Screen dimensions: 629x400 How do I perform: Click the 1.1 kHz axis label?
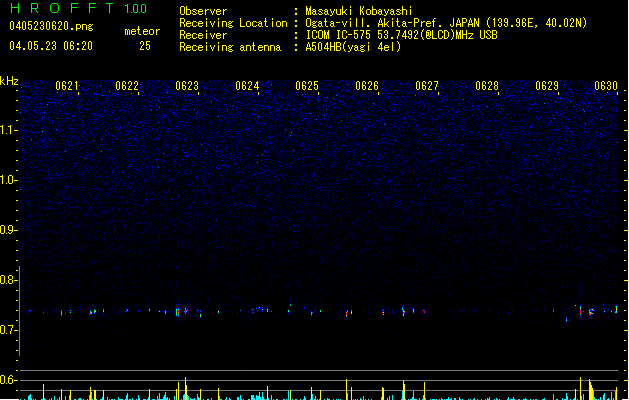click(x=9, y=130)
